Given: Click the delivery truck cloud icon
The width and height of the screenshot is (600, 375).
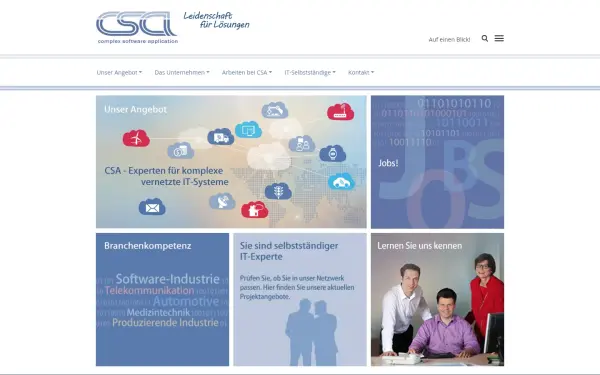Looking at the screenshot, I should [221, 137].
